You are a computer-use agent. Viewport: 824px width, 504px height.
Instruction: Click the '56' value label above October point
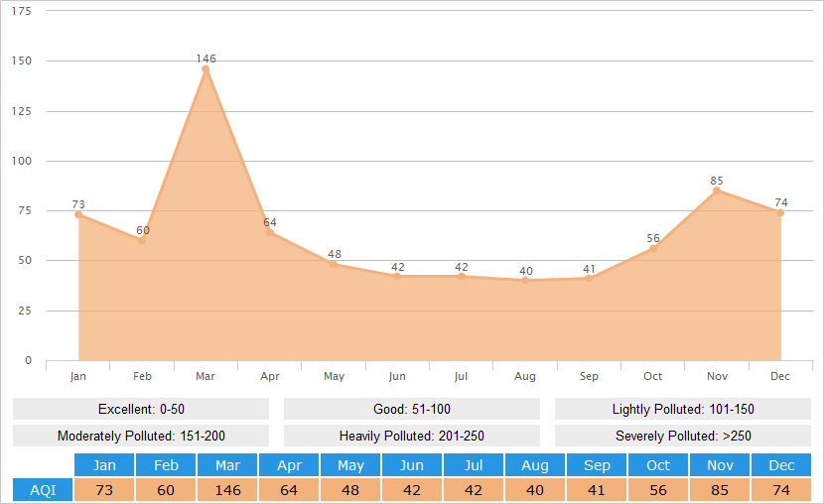[x=653, y=238]
